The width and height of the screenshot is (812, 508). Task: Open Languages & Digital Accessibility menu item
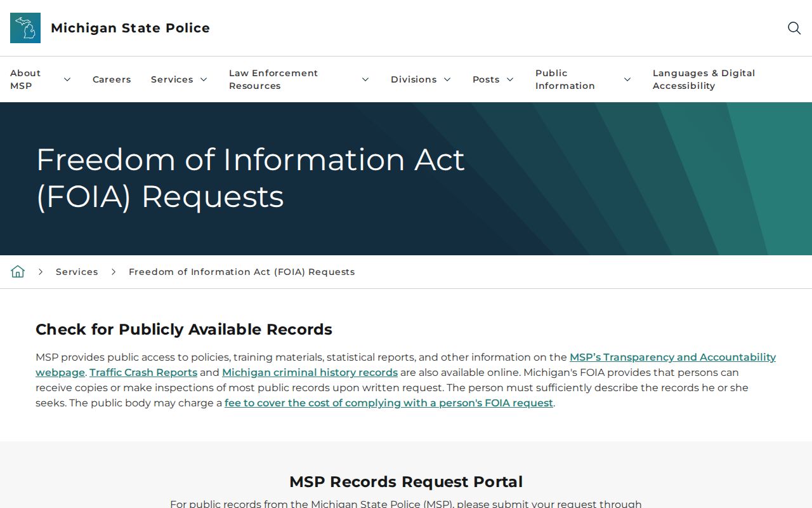click(x=704, y=79)
